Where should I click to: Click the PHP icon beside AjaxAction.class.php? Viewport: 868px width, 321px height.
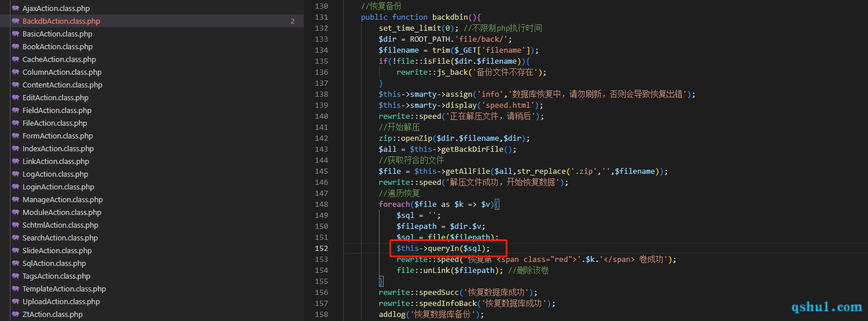coord(15,9)
